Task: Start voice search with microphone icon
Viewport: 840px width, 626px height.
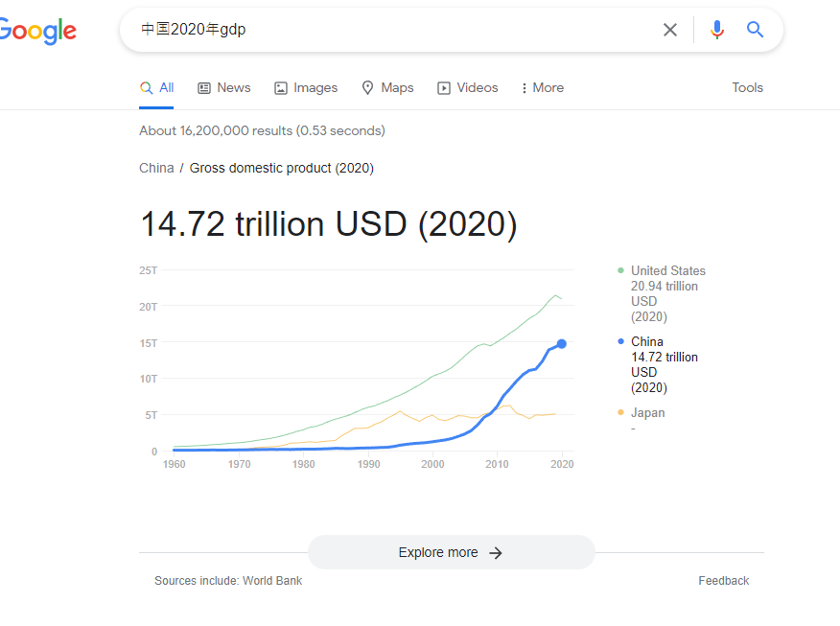Action: click(x=717, y=30)
